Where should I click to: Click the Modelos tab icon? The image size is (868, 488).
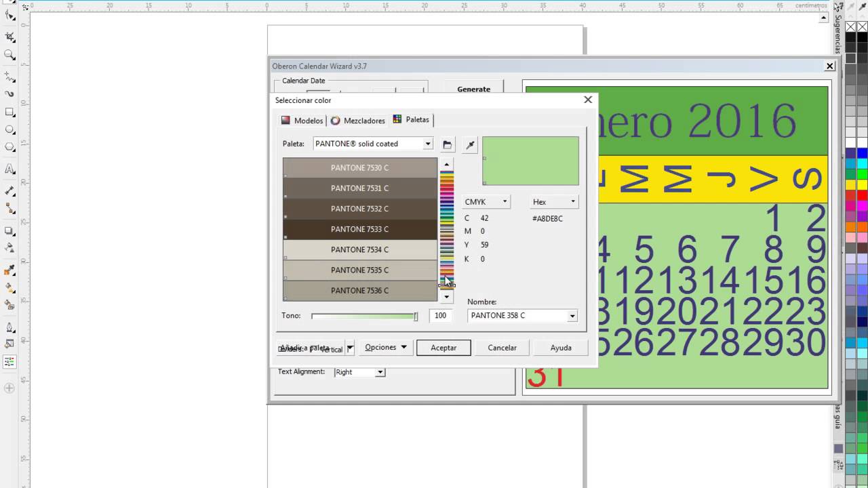[286, 120]
